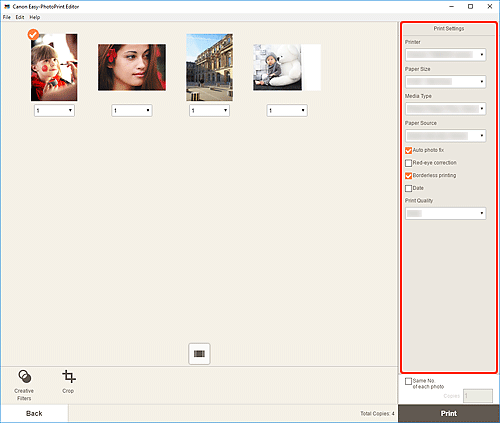Open the Creative Filters tool

pyautogui.click(x=24, y=385)
